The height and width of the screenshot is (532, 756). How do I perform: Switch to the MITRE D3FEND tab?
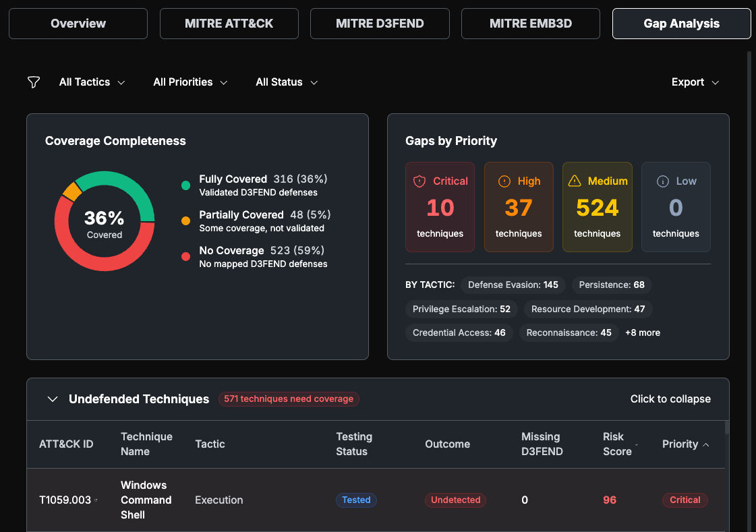[x=380, y=24]
